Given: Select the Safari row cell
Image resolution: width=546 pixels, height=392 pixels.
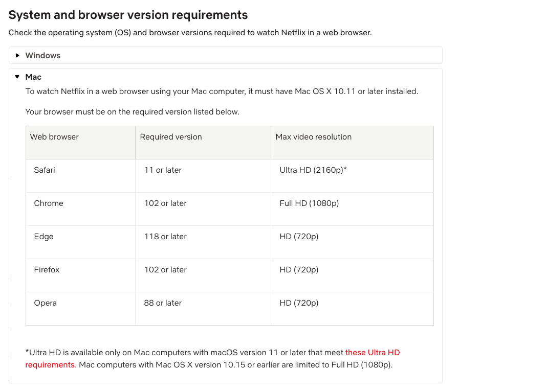Looking at the screenshot, I should click(45, 170).
